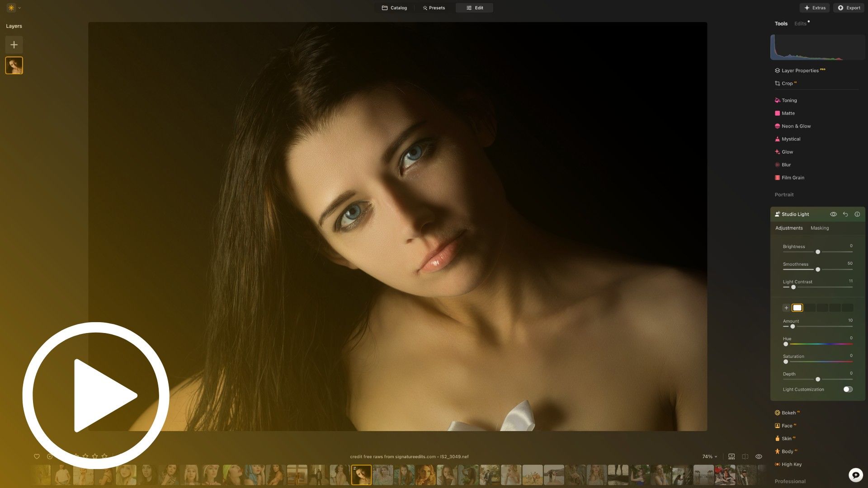Click the Extras button

tap(815, 8)
